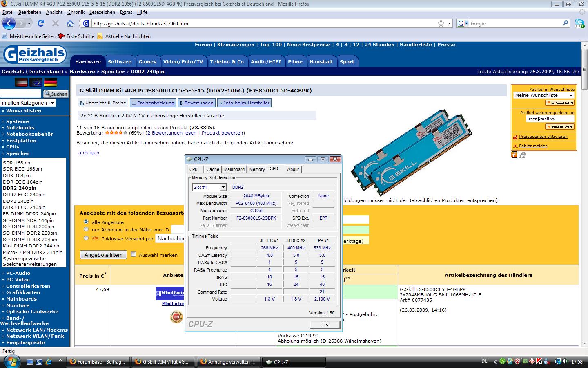Image resolution: width=588 pixels, height=368 pixels.
Task: Tick the 'Auswahl merken' checkbox
Action: point(133,254)
